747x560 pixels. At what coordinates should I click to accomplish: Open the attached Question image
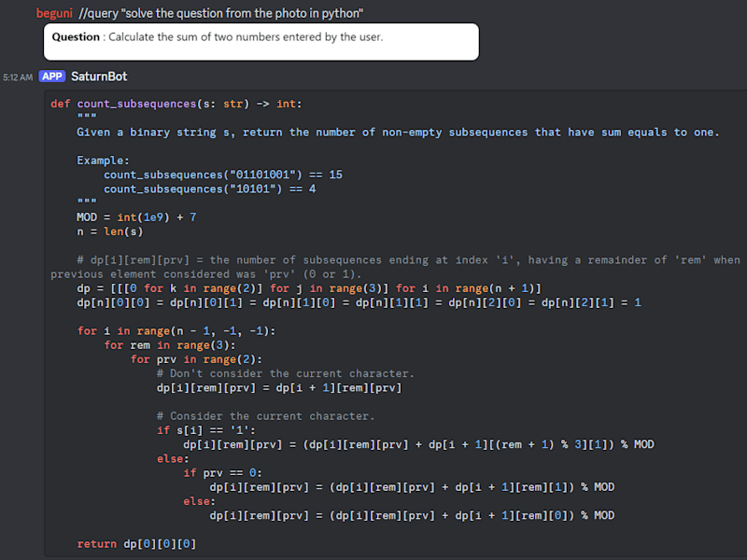pos(261,42)
